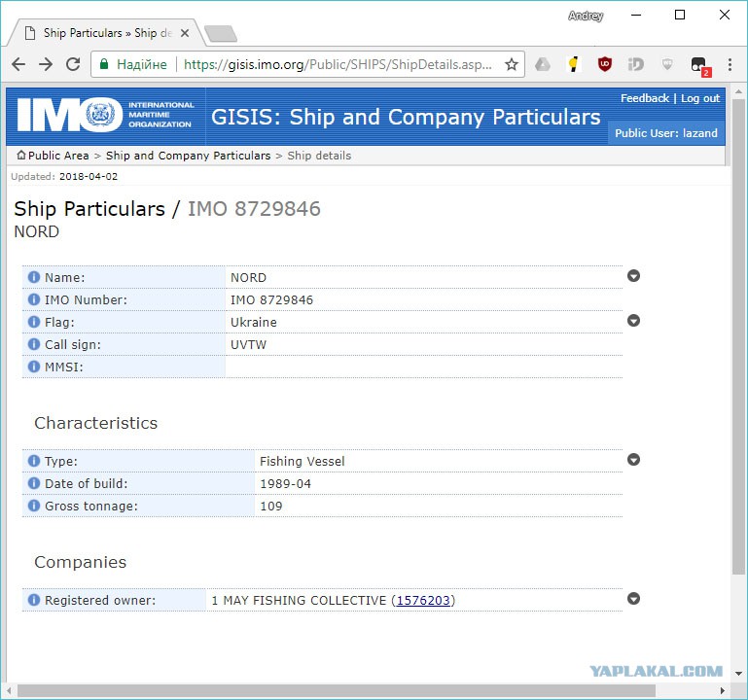Open the Chrome three-dot menu

[x=730, y=64]
